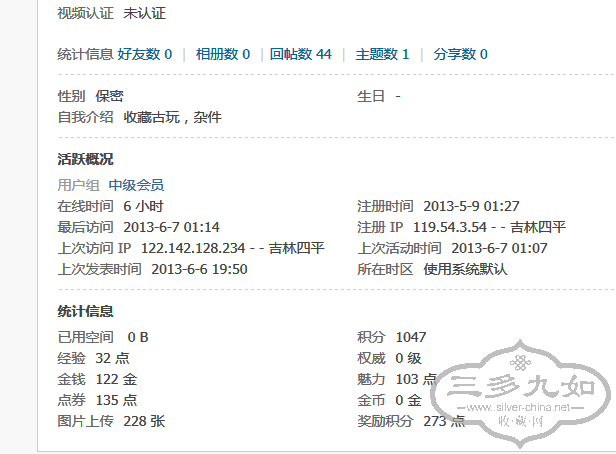View the 回帖数 44 replies link

[300, 54]
